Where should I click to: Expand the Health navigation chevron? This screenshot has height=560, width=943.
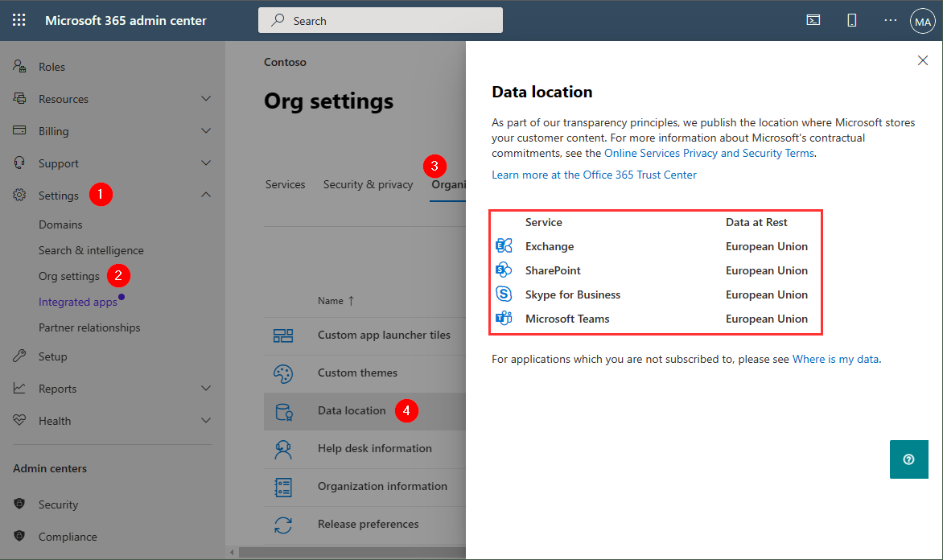(x=206, y=421)
